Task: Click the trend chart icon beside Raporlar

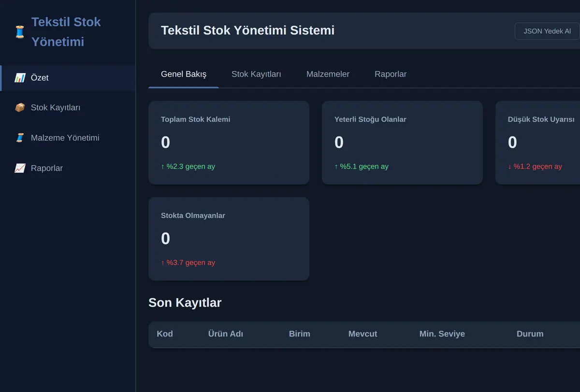Action: 20,168
